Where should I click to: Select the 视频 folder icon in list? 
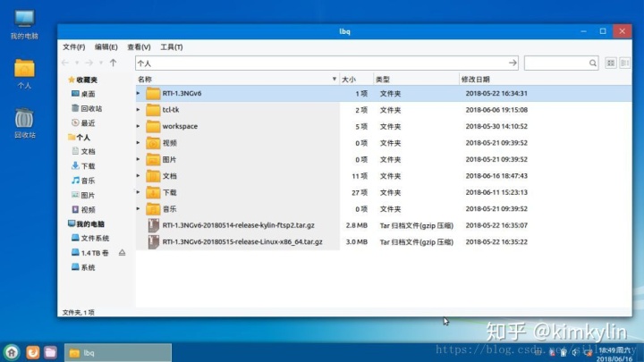[153, 143]
